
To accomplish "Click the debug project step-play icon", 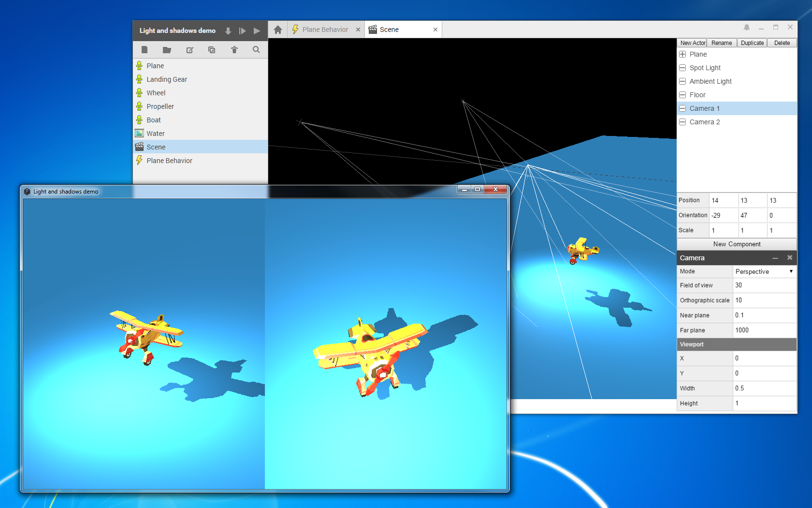I will click(243, 31).
